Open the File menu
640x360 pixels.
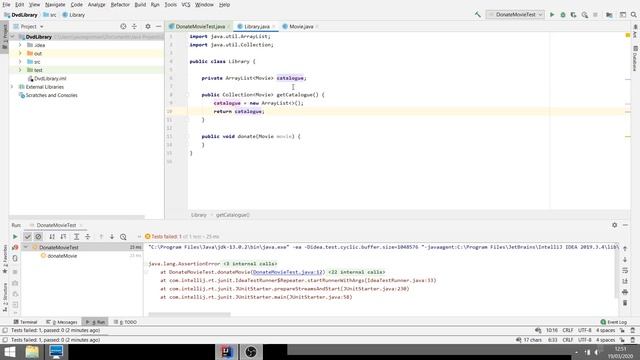6,4
